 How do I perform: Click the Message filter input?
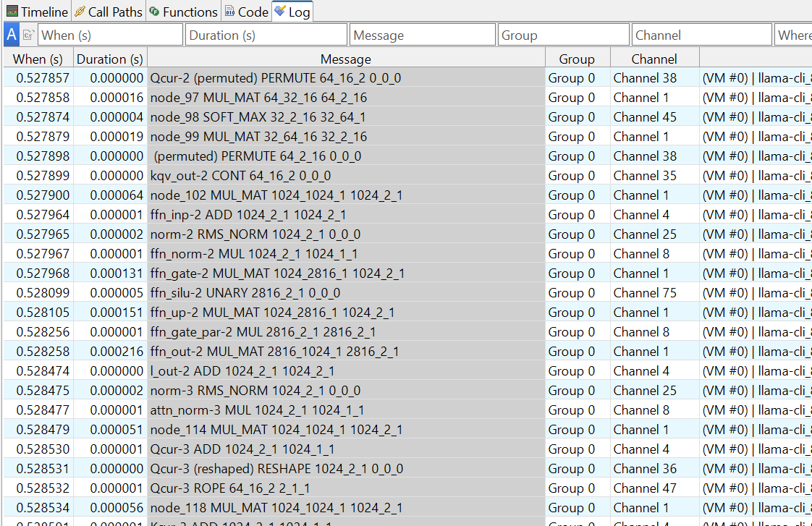(423, 35)
